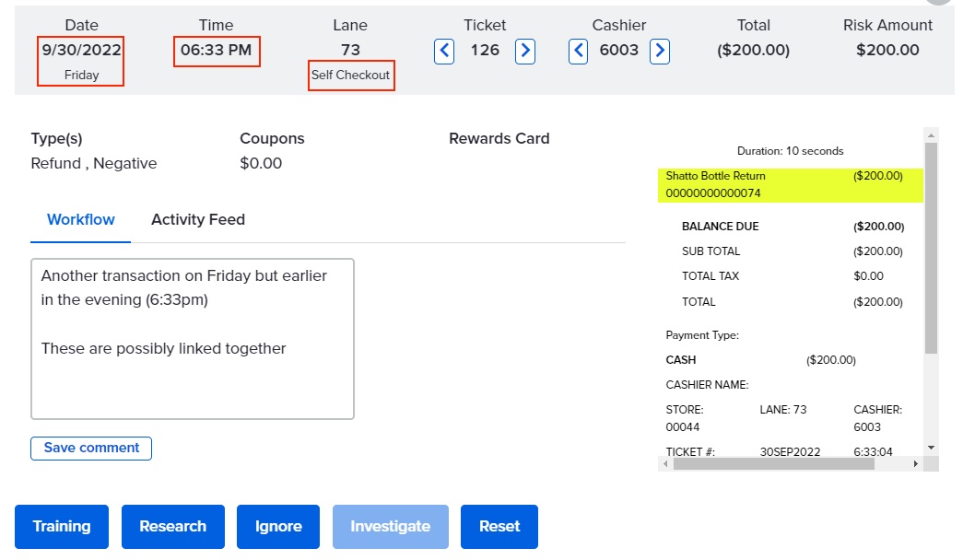Go to the next ticket arrow
The image size is (963, 560).
pyautogui.click(x=525, y=51)
